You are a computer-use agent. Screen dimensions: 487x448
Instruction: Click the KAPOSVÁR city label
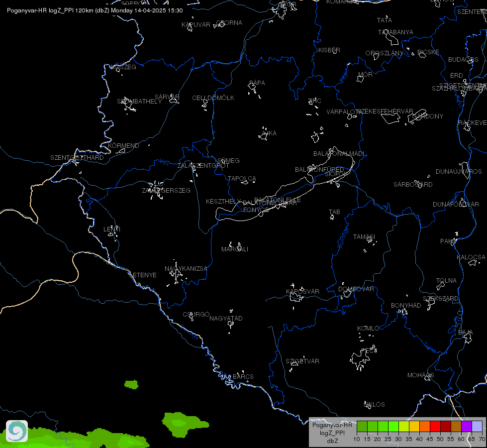pyautogui.click(x=302, y=291)
